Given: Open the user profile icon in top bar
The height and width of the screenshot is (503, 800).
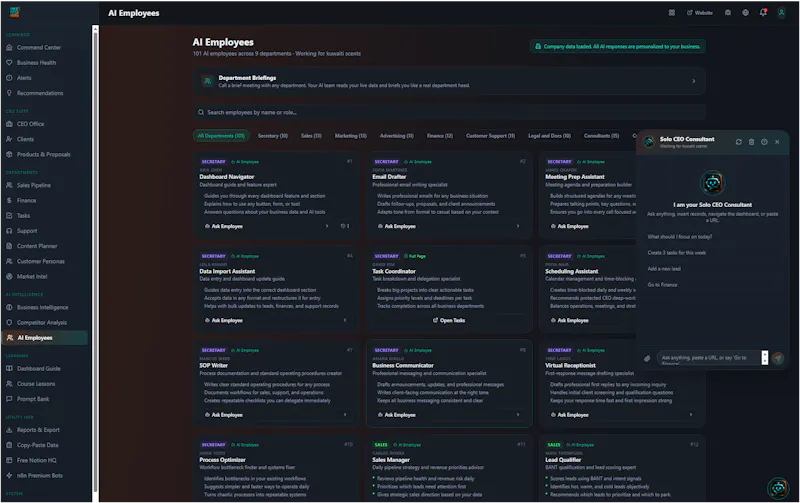Looking at the screenshot, I should (x=781, y=13).
